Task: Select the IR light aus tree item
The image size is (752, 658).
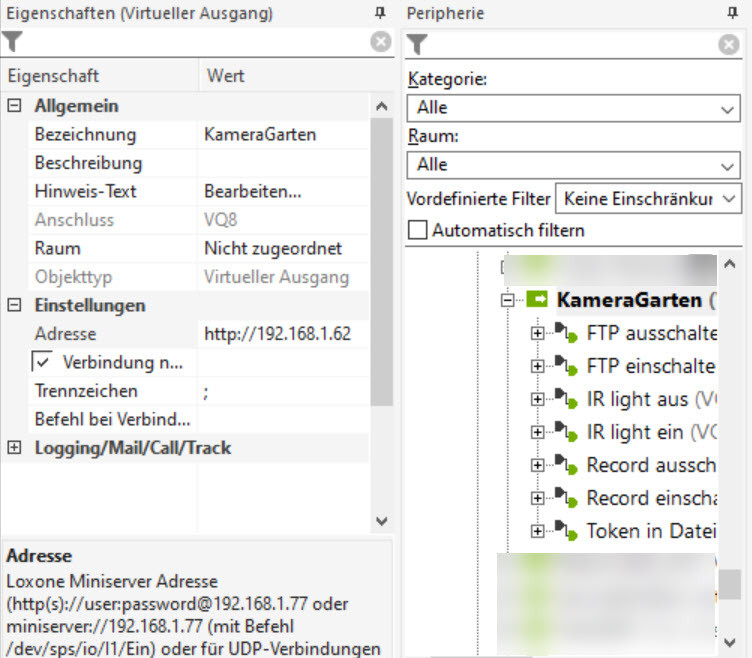Action: pos(651,399)
